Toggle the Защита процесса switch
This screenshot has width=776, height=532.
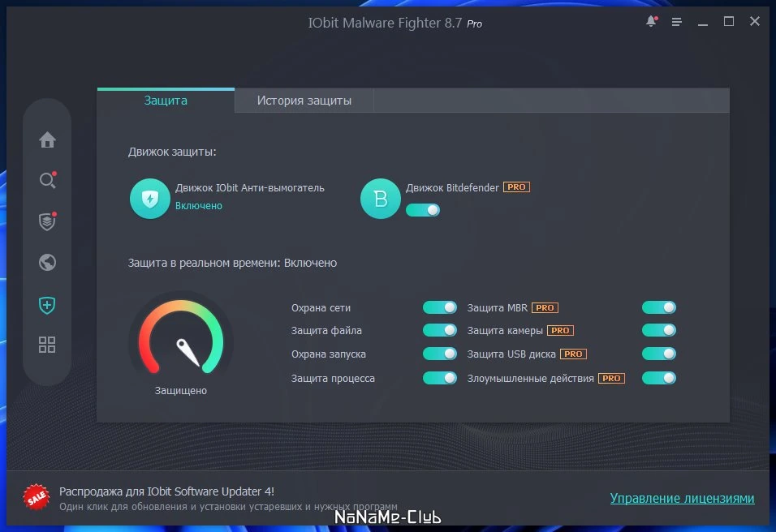coord(439,378)
